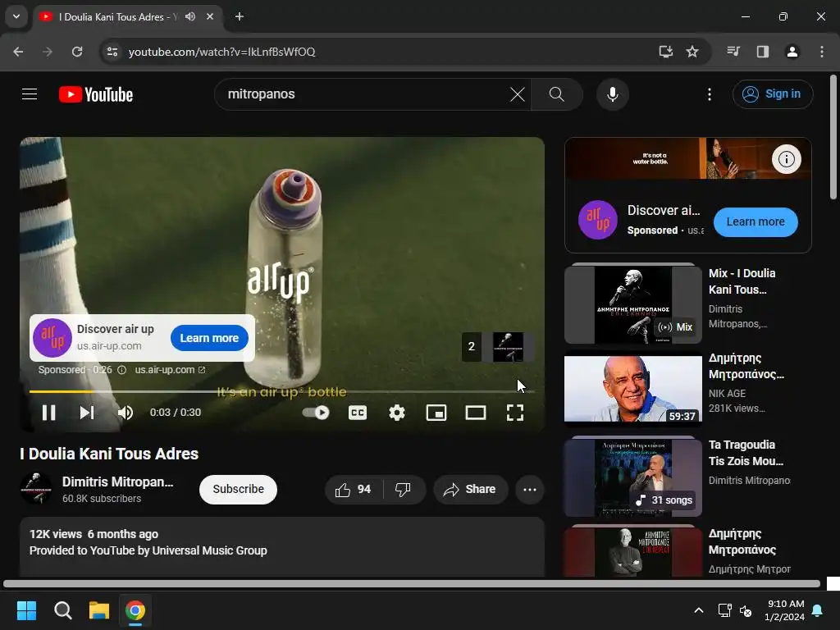The image size is (840, 630).
Task: Go to YouTube home via logo
Action: point(96,94)
